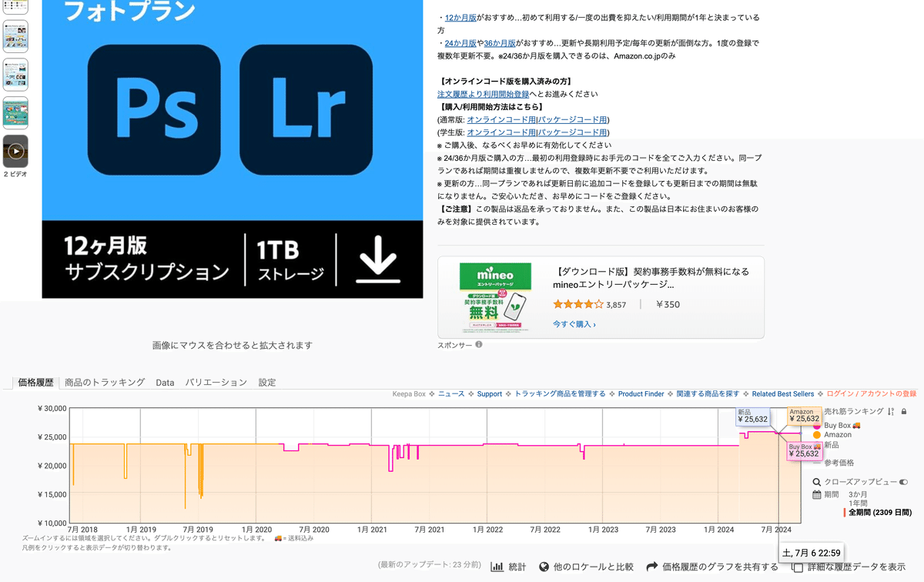Image resolution: width=924 pixels, height=582 pixels.
Task: Open 学生版 オンラインコード用 link
Action: [x=501, y=132]
